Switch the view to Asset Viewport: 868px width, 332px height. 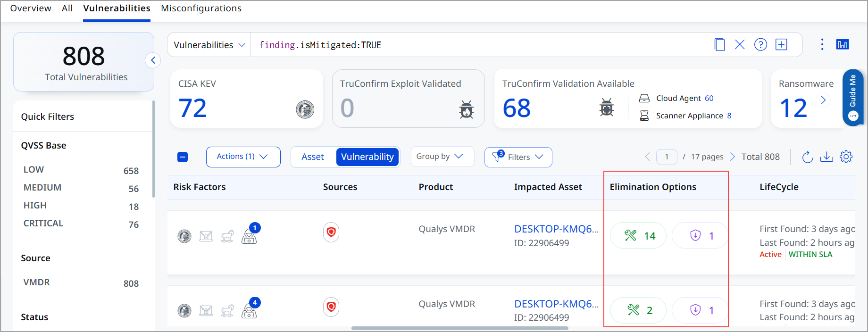point(313,157)
